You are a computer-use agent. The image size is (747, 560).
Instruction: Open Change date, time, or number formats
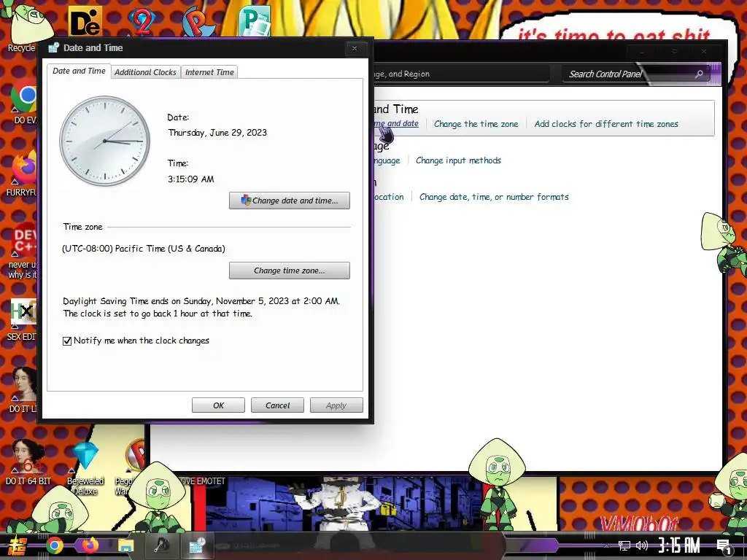[x=494, y=197]
